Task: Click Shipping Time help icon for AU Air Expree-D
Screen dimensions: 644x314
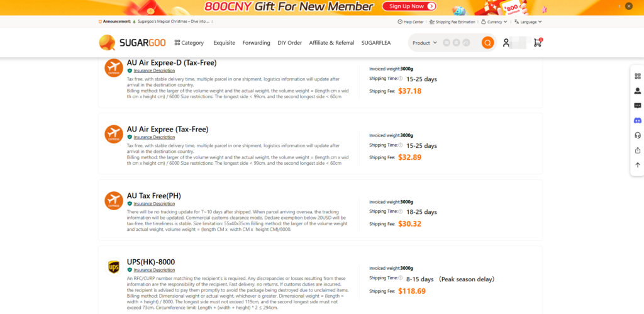Action: pos(401,78)
